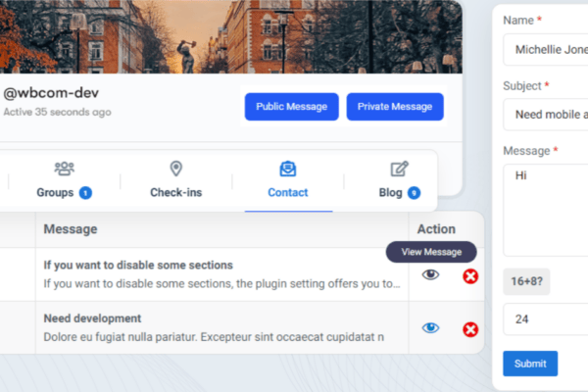Click into the Subject field
588x392 pixels.
click(x=546, y=115)
